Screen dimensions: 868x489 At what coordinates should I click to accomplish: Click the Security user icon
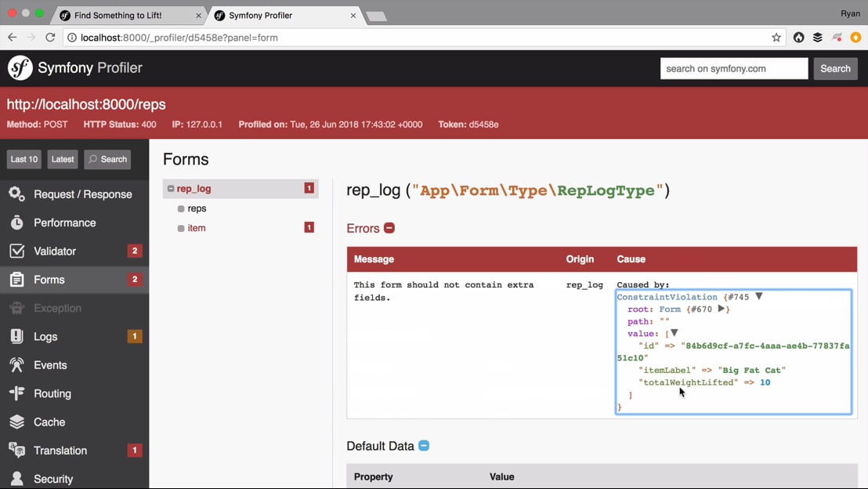coord(16,479)
